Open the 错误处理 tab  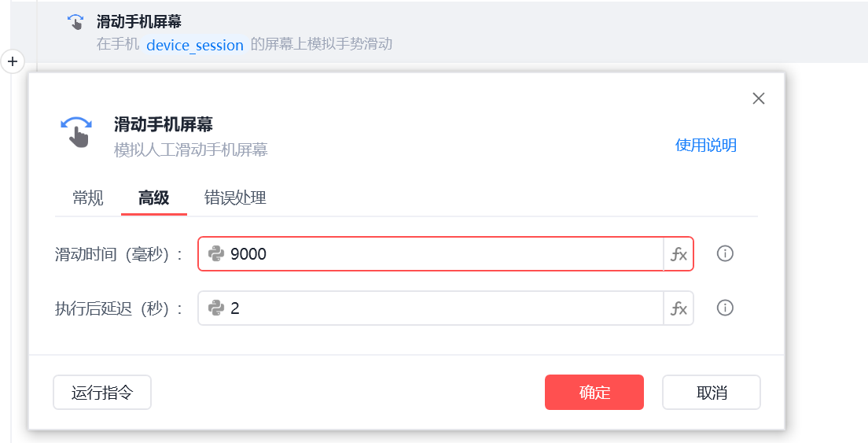(235, 198)
